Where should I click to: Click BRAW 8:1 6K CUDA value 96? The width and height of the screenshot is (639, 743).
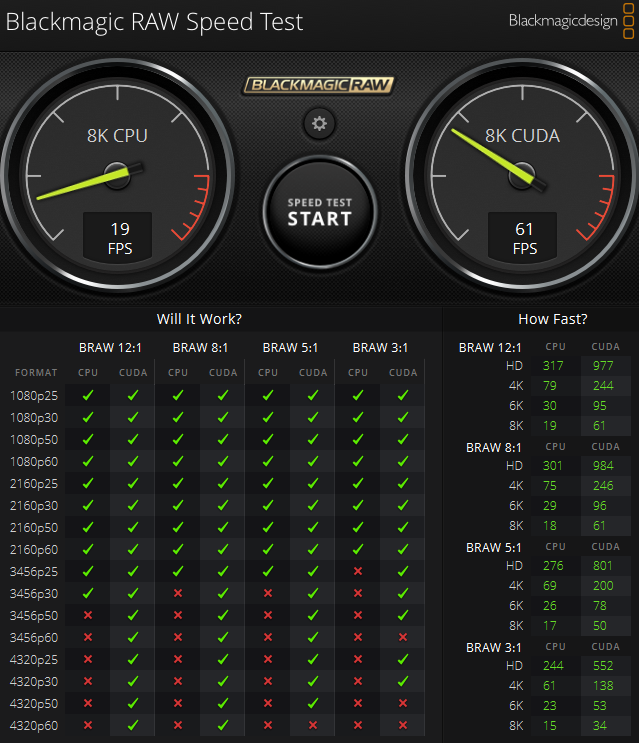point(599,506)
